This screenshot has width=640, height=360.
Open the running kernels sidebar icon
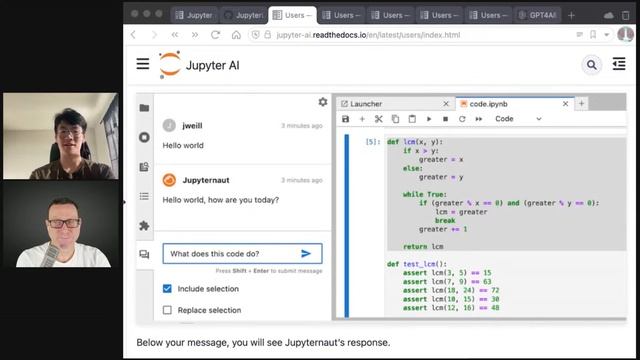(x=144, y=137)
